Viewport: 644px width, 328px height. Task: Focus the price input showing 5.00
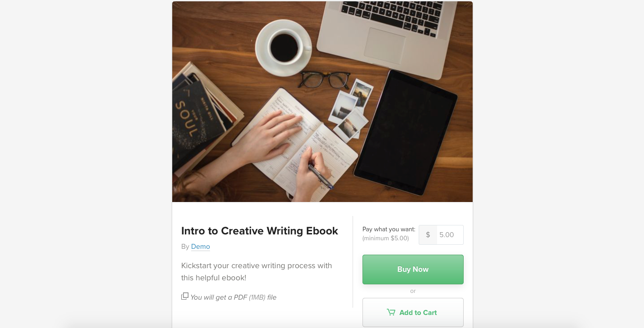pos(450,235)
